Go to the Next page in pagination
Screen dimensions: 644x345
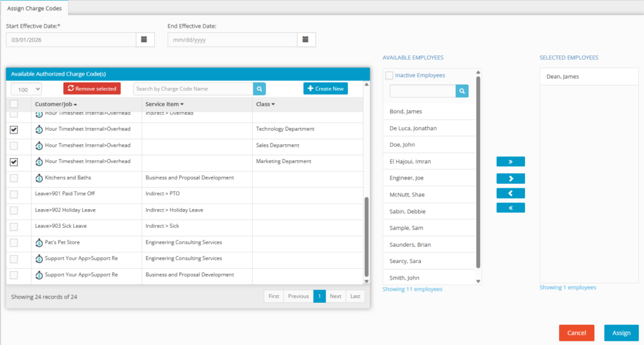pos(335,296)
